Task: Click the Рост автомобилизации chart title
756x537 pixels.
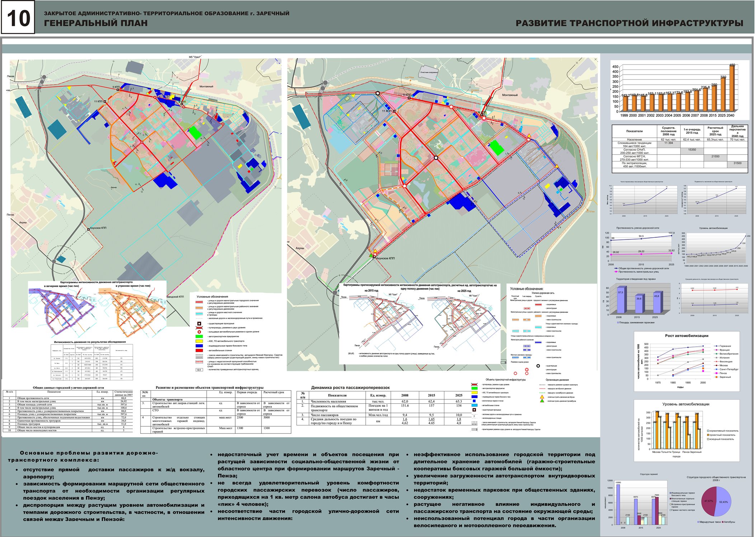Action: click(x=686, y=336)
